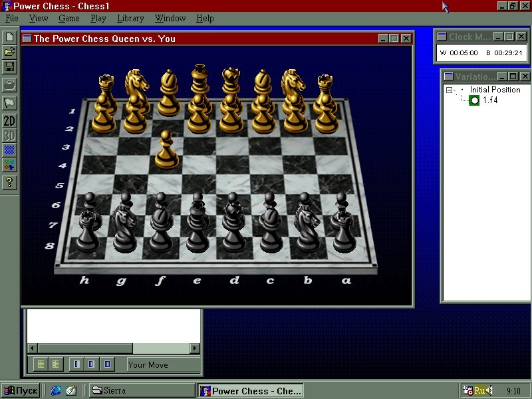Click the Power Chess taskbar button
532x399 pixels.
coord(251,390)
